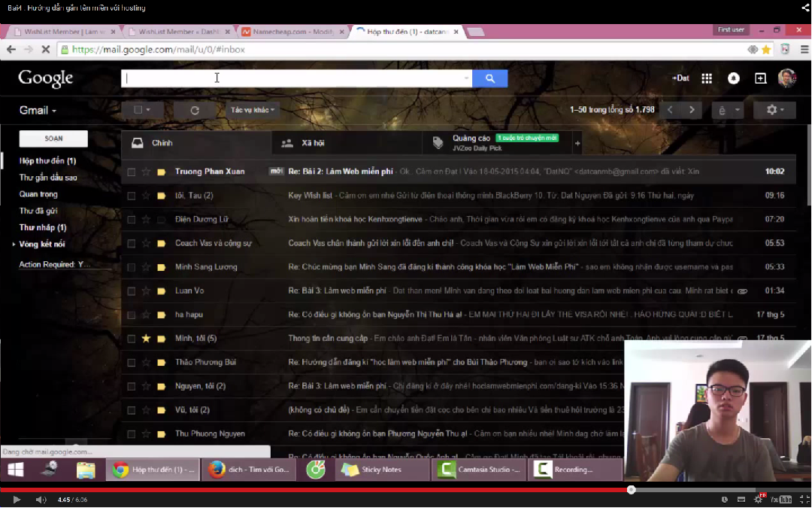
Task: Check the box beside Minh Sang Lương
Action: 132,267
